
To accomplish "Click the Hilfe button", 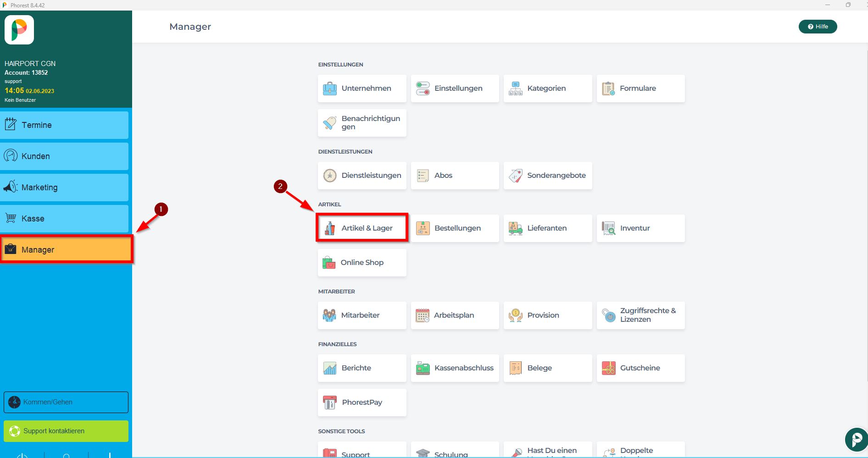I will tap(818, 27).
